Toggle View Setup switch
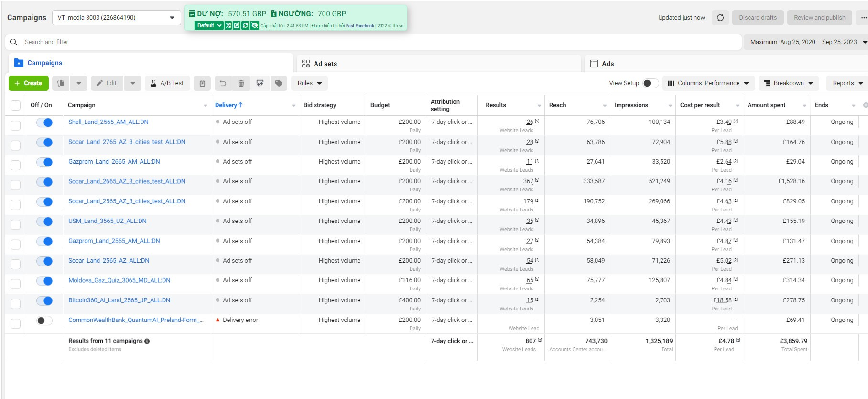 pyautogui.click(x=651, y=83)
